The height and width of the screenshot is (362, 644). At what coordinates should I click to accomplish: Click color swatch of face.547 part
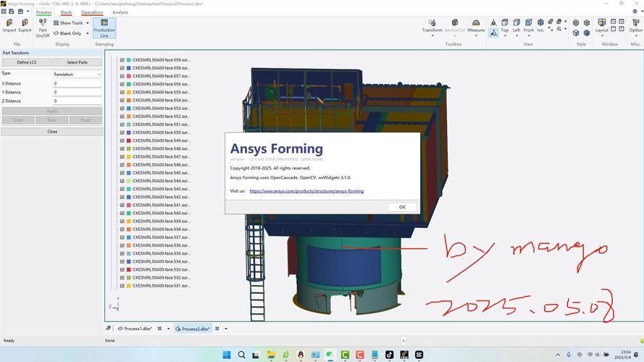point(128,157)
